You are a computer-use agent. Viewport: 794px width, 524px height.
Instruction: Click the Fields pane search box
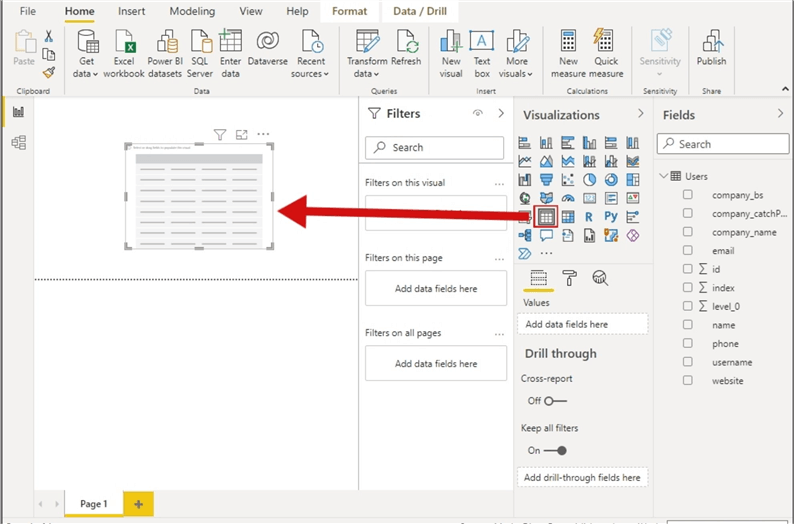(x=723, y=144)
